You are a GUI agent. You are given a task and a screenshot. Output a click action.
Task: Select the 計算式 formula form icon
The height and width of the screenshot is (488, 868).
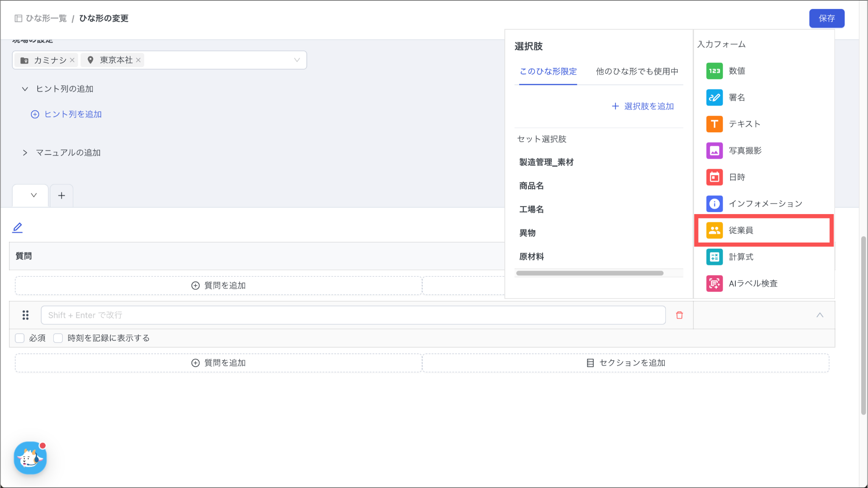714,257
